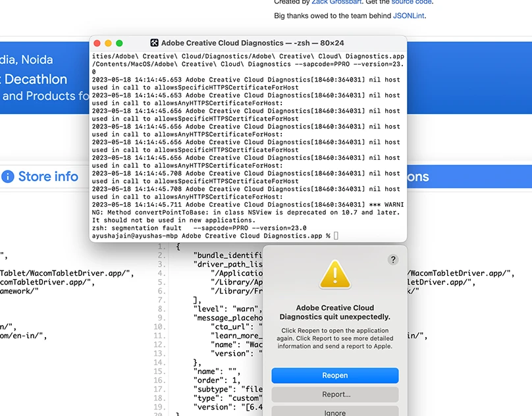This screenshot has width=532, height=416.
Task: Close the Terminal window with red button
Action: 97,43
